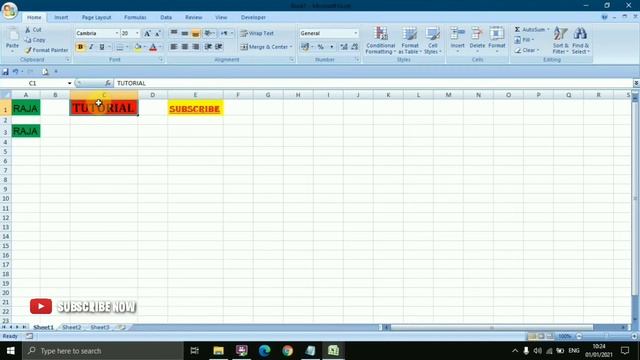This screenshot has height=360, width=640.
Task: Click the Office button logo
Action: (9, 10)
